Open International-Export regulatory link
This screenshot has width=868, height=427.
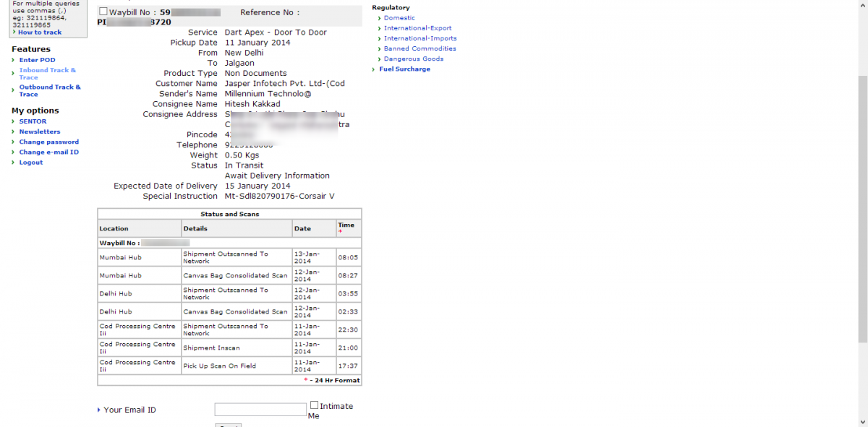click(x=417, y=28)
